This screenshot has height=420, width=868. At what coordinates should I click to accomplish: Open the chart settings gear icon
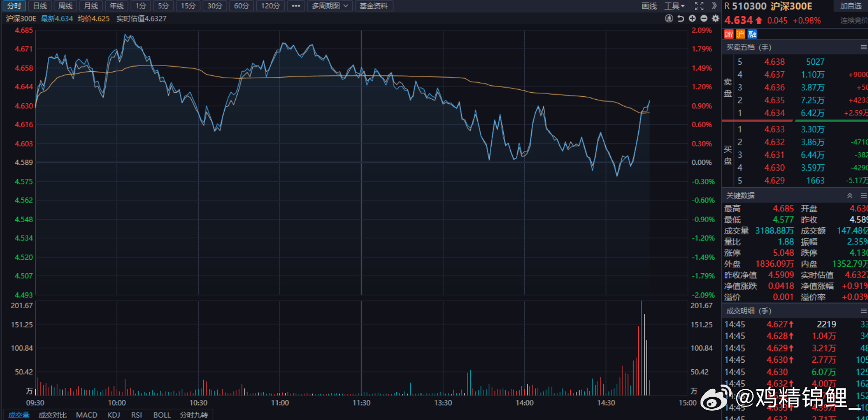(715, 19)
